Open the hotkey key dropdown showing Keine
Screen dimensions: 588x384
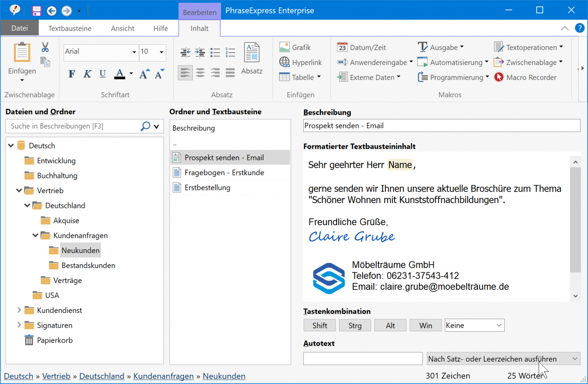tap(475, 325)
